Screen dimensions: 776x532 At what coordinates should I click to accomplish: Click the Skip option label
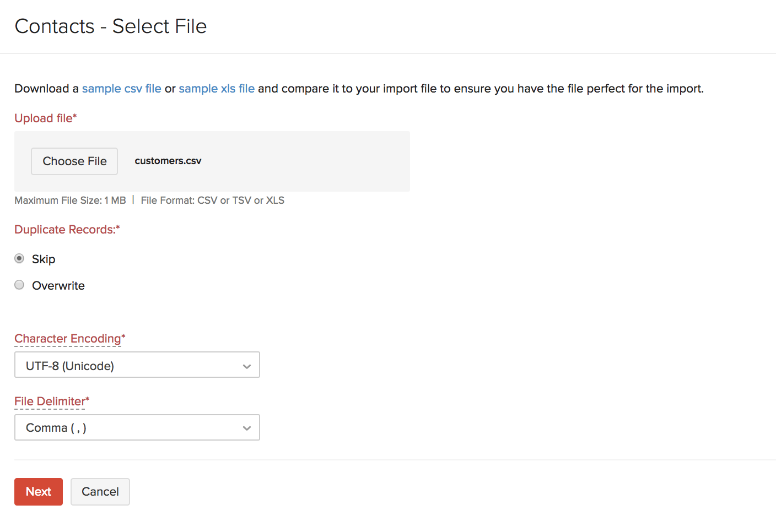[44, 259]
